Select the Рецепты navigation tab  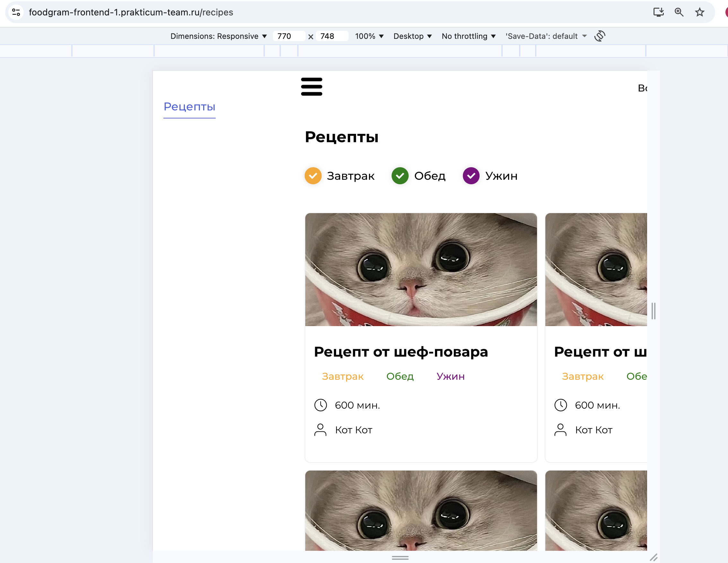(189, 107)
